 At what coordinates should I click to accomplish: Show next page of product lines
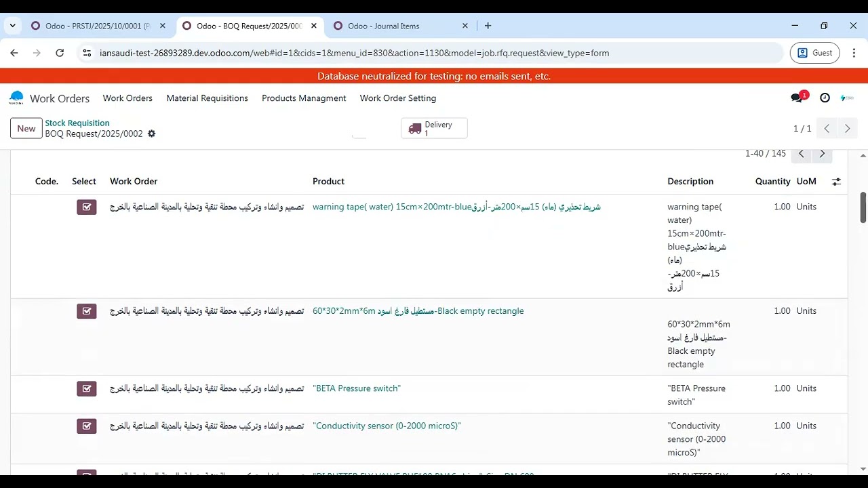pyautogui.click(x=822, y=154)
